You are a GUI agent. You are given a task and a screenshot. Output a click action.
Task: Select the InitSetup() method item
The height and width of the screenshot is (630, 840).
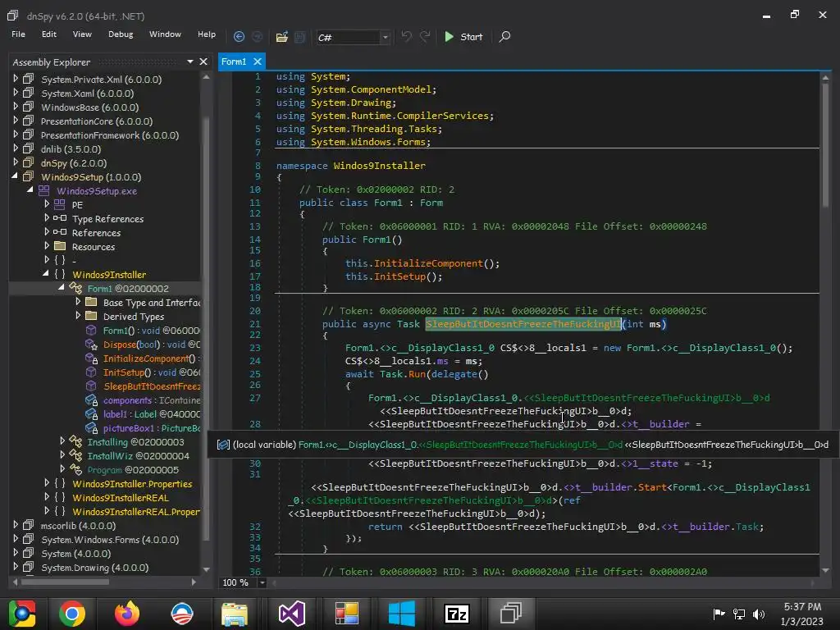click(152, 372)
